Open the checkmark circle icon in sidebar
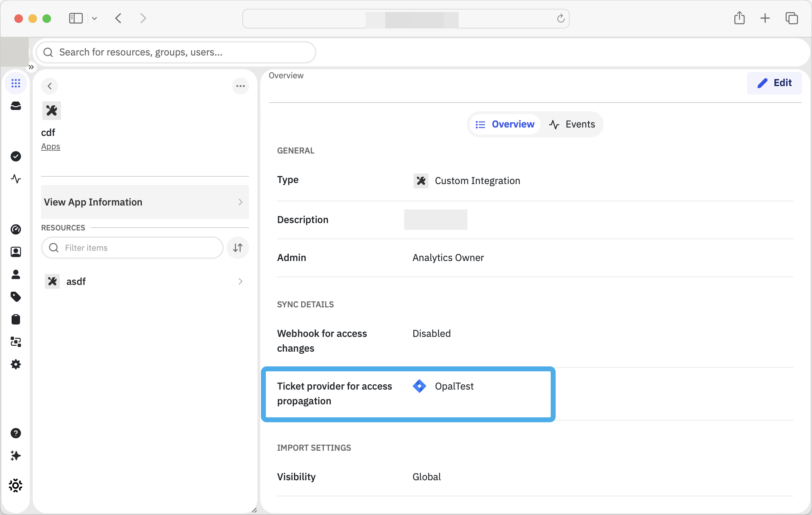 (x=16, y=156)
